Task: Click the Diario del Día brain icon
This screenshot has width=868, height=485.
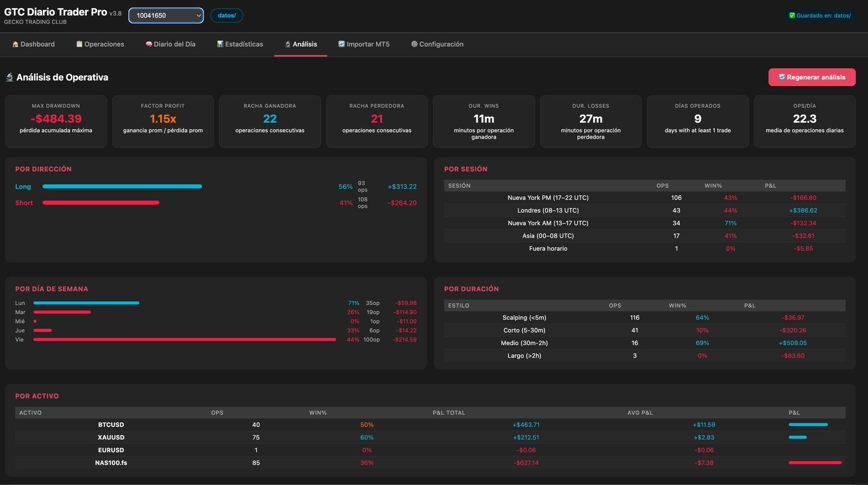Action: click(149, 44)
